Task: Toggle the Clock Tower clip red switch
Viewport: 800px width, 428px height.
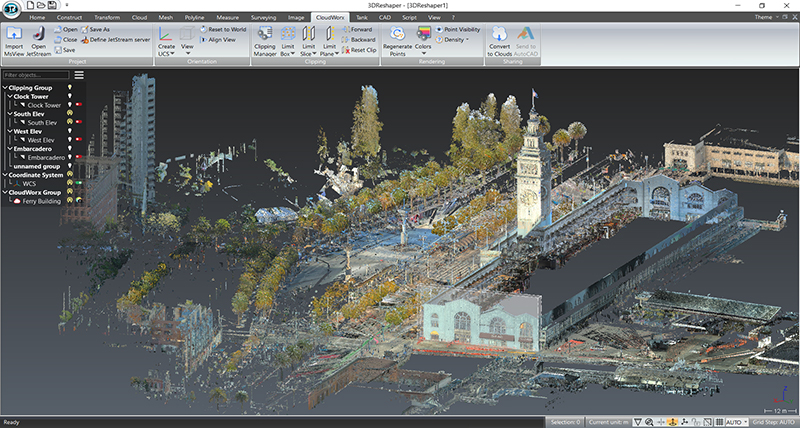Action: pyautogui.click(x=79, y=104)
